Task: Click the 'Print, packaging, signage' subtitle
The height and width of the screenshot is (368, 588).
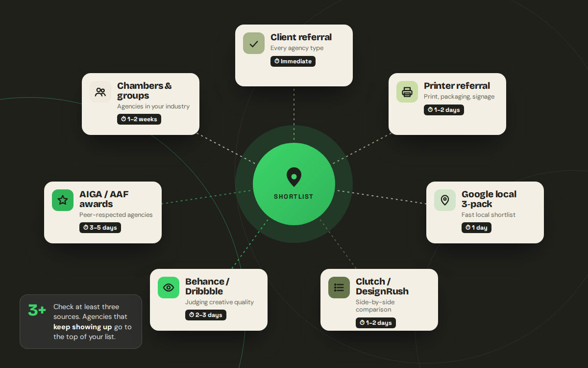Action: pos(459,97)
